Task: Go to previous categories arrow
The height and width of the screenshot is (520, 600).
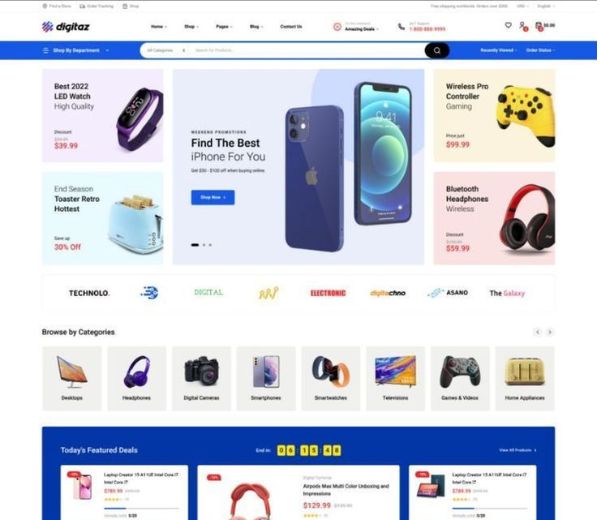Action: click(538, 332)
